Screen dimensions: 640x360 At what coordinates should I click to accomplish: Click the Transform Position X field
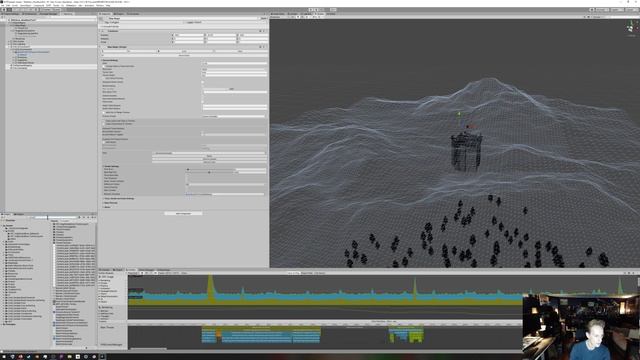coord(189,35)
